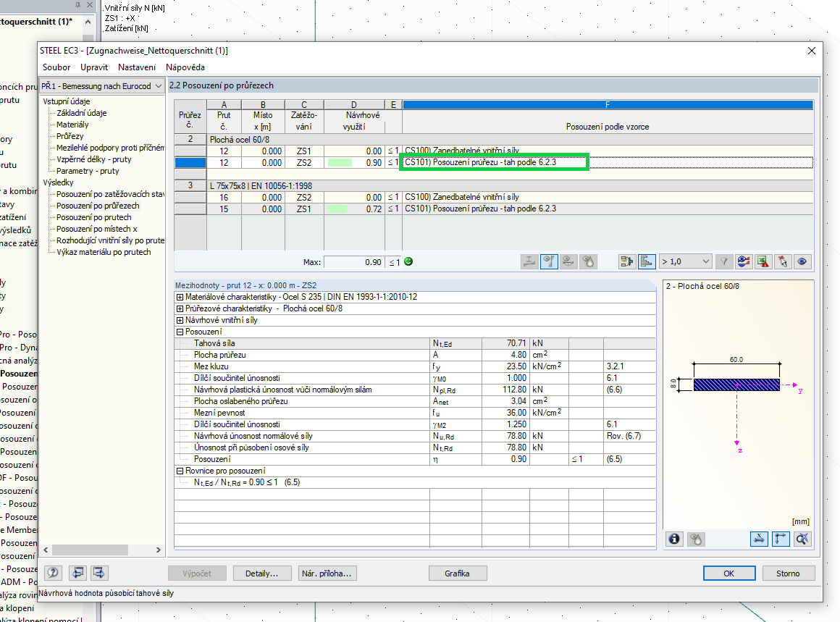Select 'Posouzení po prutech' tree item
Screen dimensions: 840x622
coord(93,217)
